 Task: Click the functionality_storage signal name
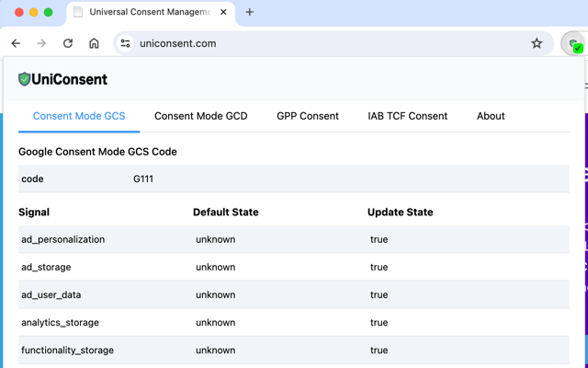click(x=67, y=351)
